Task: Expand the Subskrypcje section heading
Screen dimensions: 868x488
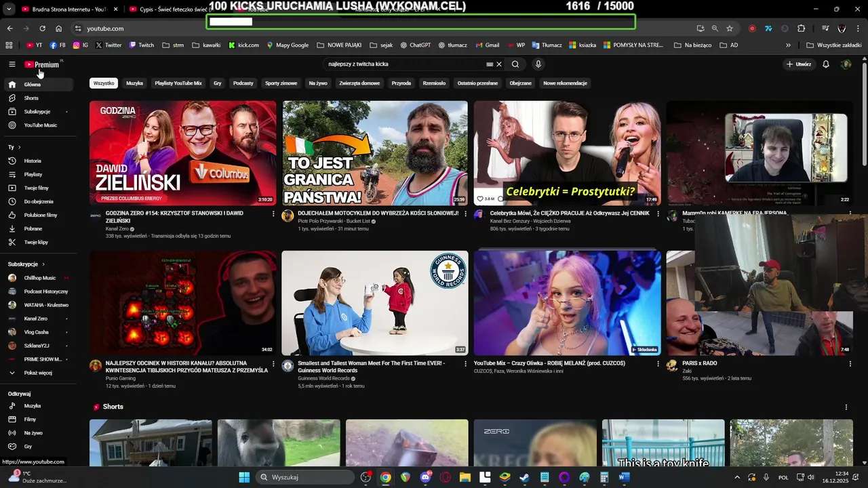Action: point(26,264)
